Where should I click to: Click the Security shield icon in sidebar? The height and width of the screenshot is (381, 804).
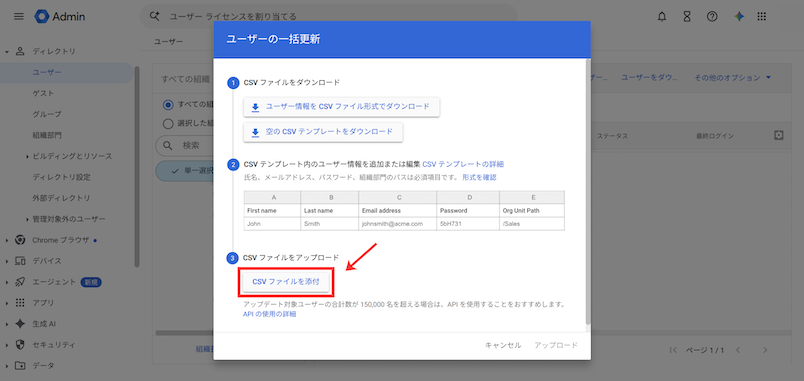[x=21, y=345]
